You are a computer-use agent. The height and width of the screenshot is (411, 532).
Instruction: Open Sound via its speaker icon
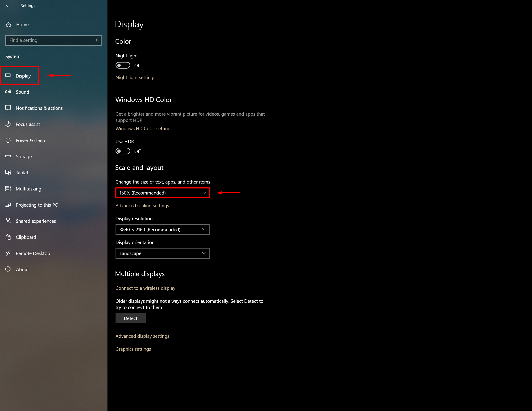pyautogui.click(x=8, y=92)
